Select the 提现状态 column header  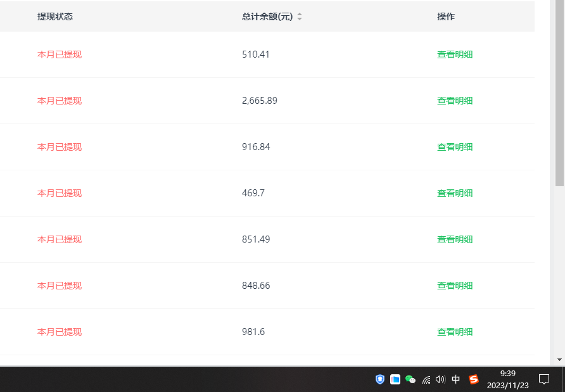coord(54,16)
